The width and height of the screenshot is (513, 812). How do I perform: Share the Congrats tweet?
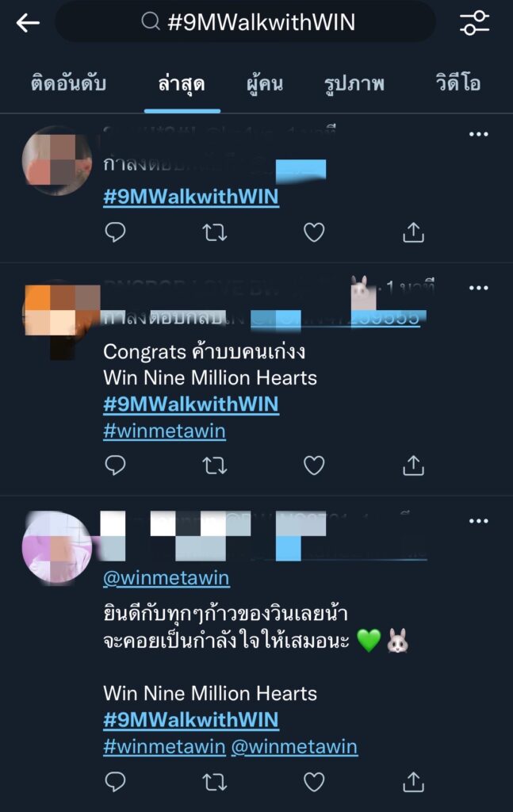coord(413,465)
